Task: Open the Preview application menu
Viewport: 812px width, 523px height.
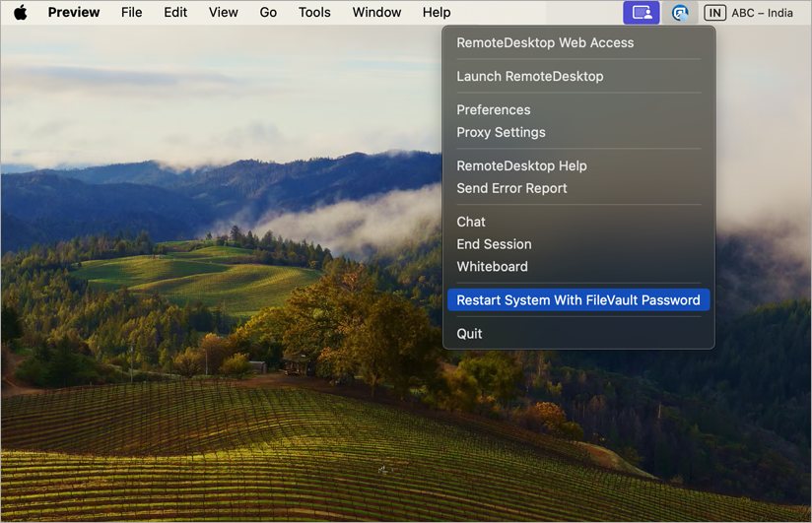Action: (x=74, y=13)
